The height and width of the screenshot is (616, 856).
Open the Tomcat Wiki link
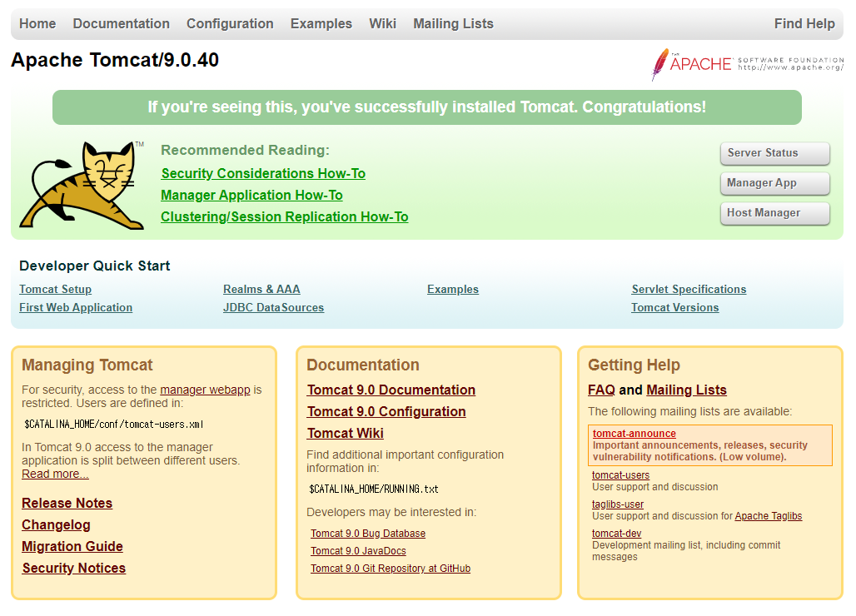point(346,433)
